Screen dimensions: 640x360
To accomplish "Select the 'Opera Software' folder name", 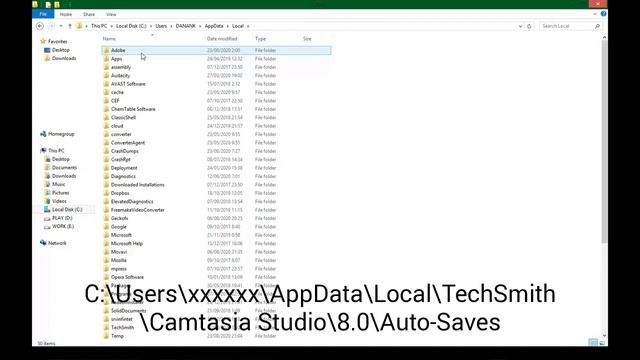I will coord(127,277).
